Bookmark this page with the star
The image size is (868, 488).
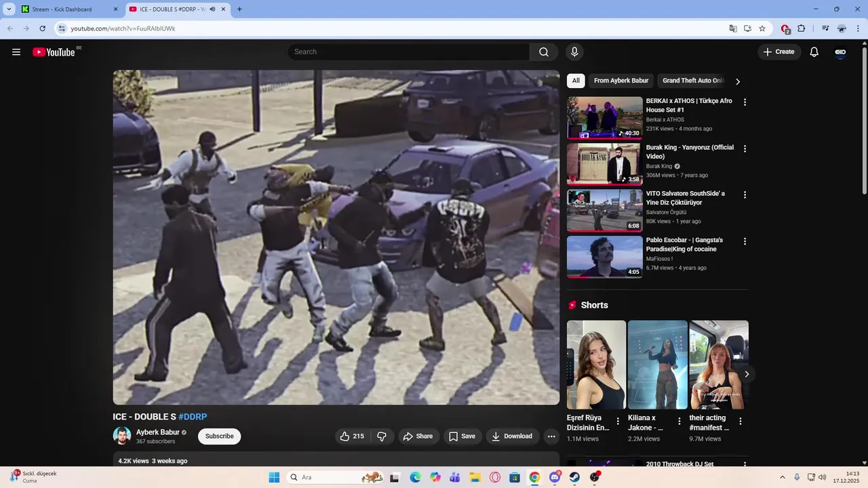762,28
